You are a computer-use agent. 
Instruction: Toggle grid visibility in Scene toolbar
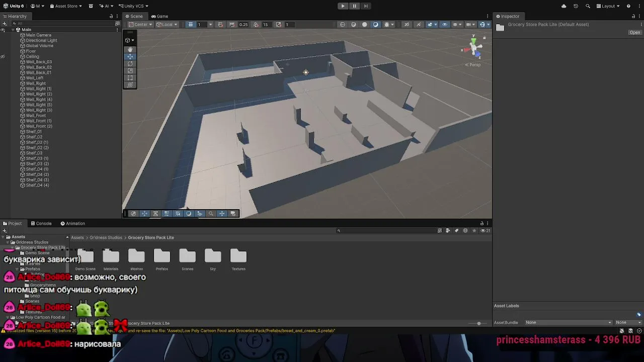click(x=191, y=24)
